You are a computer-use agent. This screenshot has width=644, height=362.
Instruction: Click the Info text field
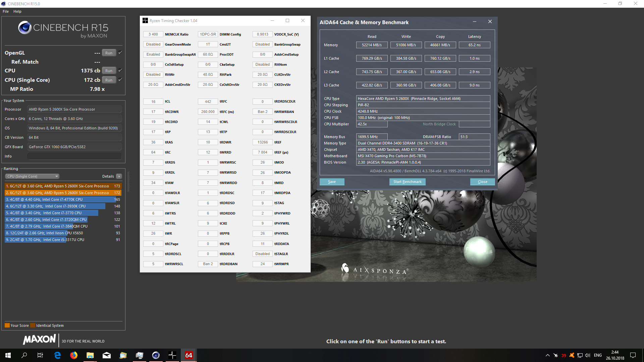(x=74, y=156)
